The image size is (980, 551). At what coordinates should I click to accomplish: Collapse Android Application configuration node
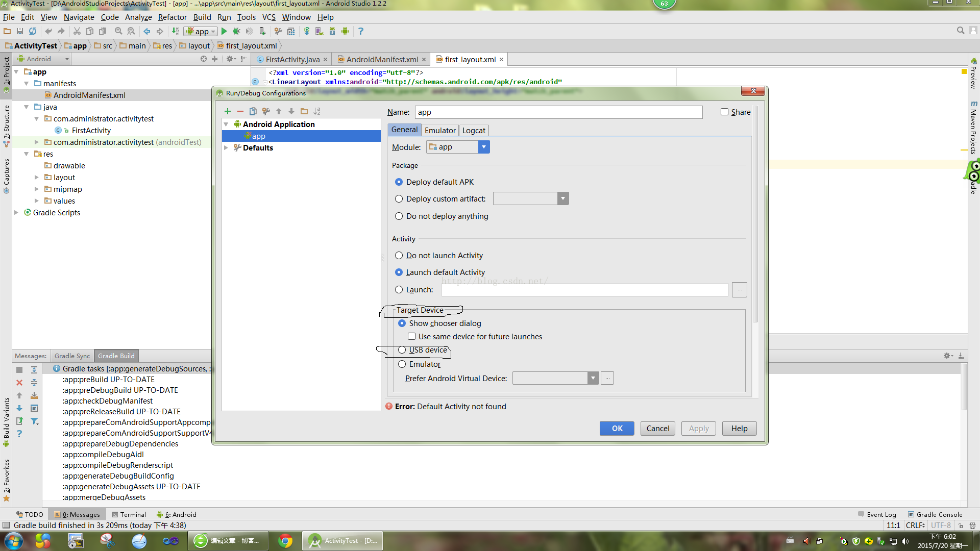[226, 124]
